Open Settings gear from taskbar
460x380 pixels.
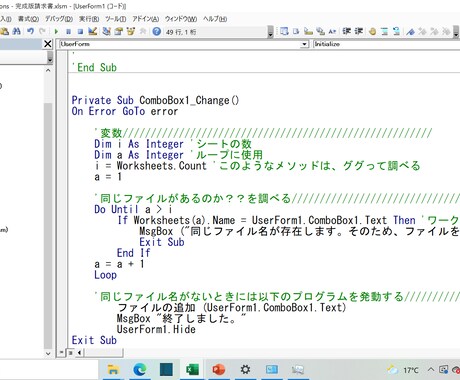pyautogui.click(x=245, y=369)
